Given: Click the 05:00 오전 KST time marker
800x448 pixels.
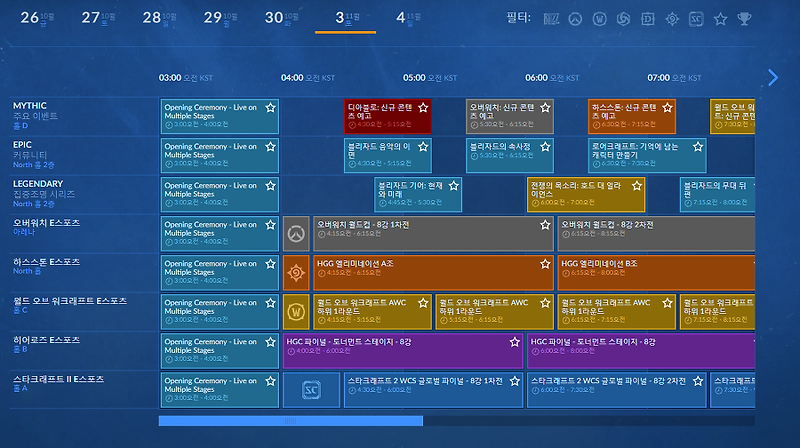Looking at the screenshot, I should point(430,78).
